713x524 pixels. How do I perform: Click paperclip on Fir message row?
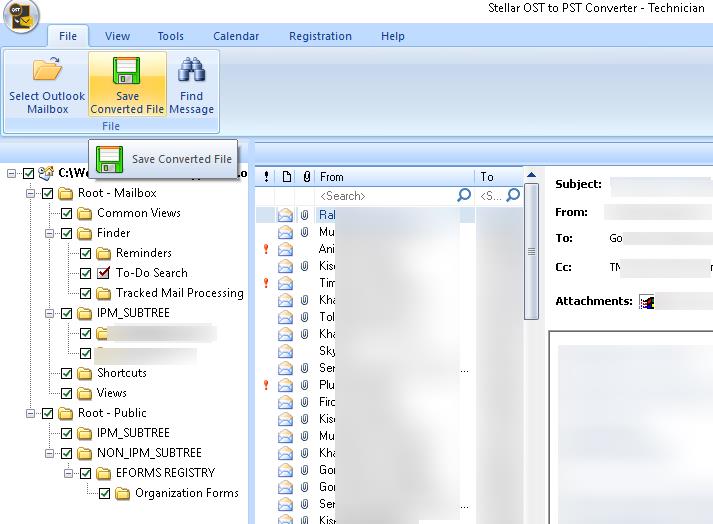click(305, 402)
